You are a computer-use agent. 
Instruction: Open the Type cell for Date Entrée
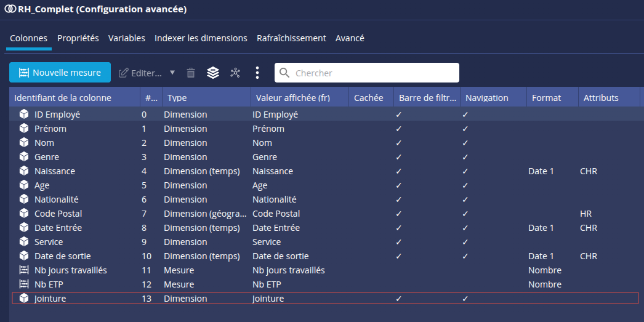[x=202, y=228]
